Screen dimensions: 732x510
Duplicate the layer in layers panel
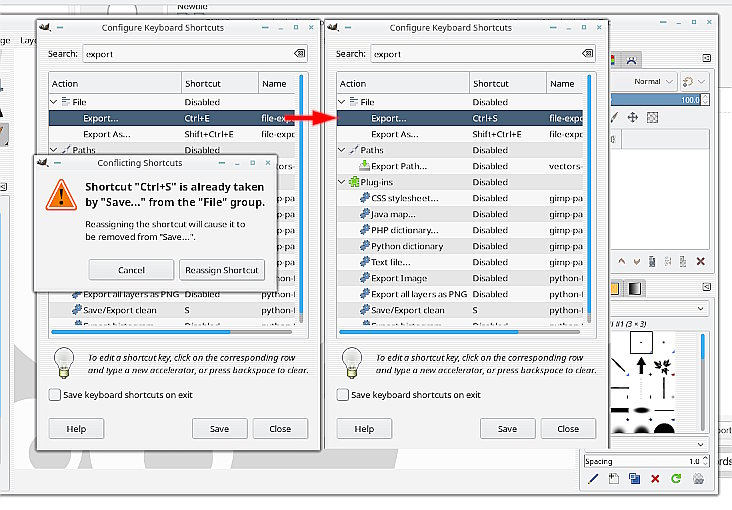click(x=652, y=262)
